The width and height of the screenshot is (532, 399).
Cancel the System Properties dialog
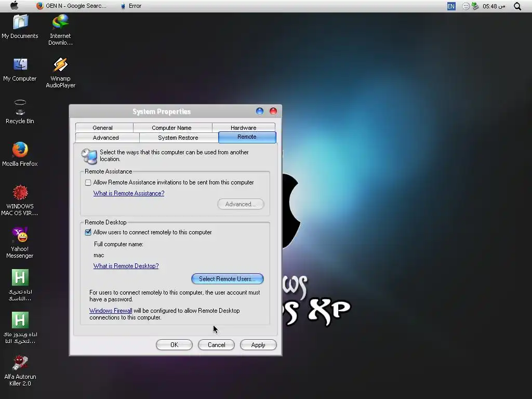pos(216,345)
